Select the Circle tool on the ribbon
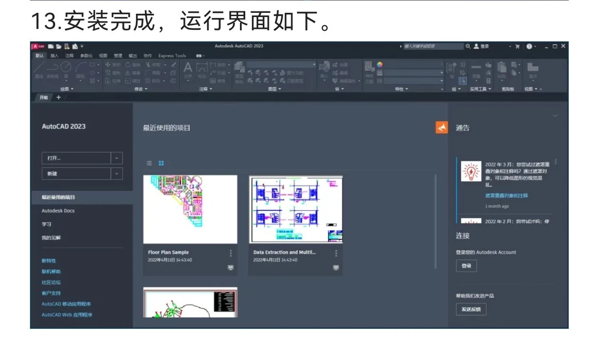Screen dimensions: 594x364 point(65,67)
